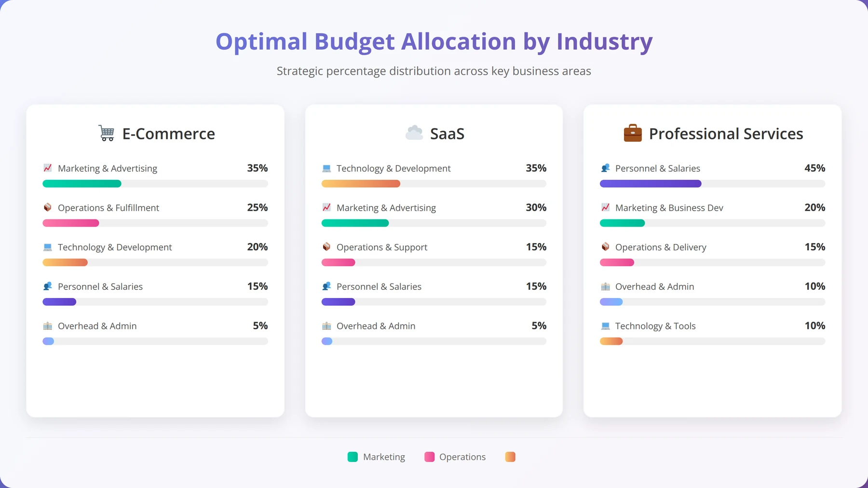
Task: Click the people icon next to Professional Services Personnel & Salaries
Action: click(605, 168)
